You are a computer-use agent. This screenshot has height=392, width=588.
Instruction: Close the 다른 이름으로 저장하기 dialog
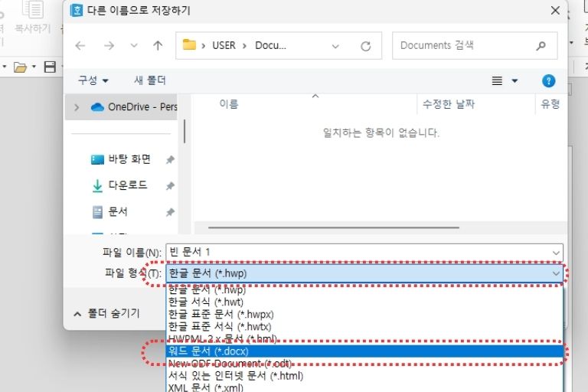coord(555,11)
